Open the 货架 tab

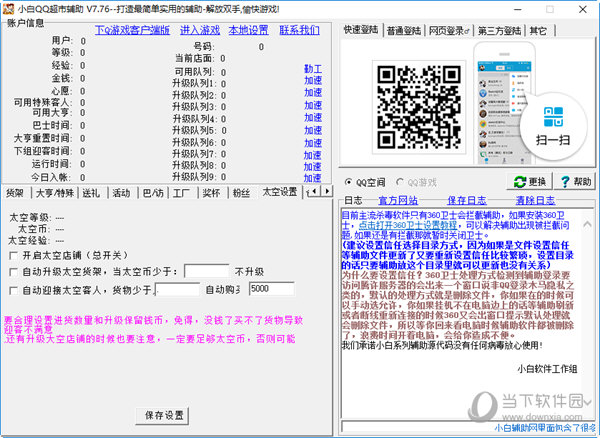[15, 193]
